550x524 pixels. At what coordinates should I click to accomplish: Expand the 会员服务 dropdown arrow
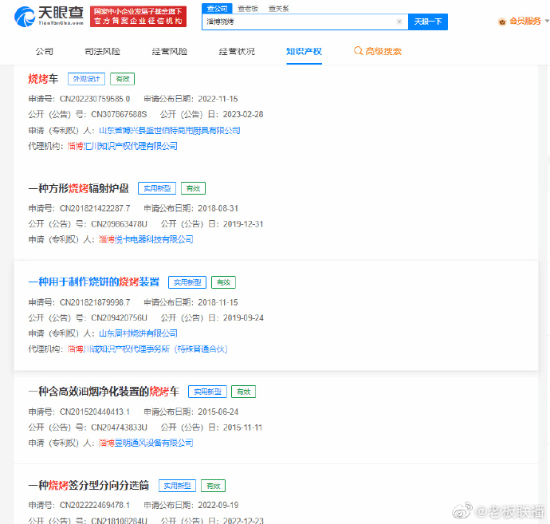coord(546,21)
